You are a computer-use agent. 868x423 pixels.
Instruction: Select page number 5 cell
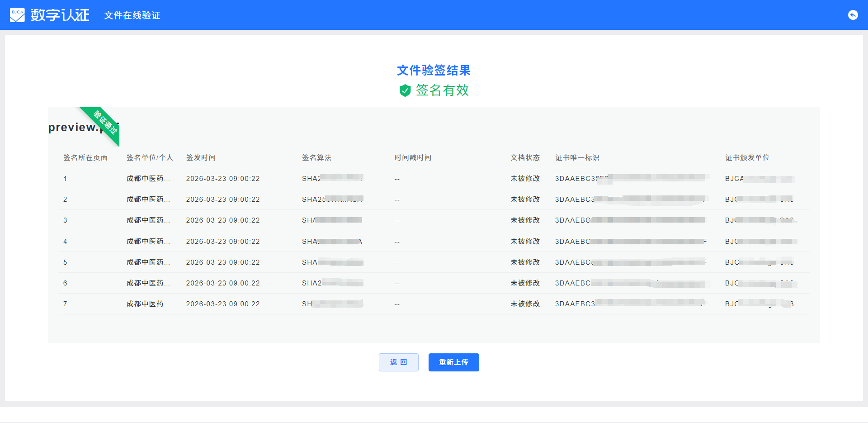tap(65, 262)
